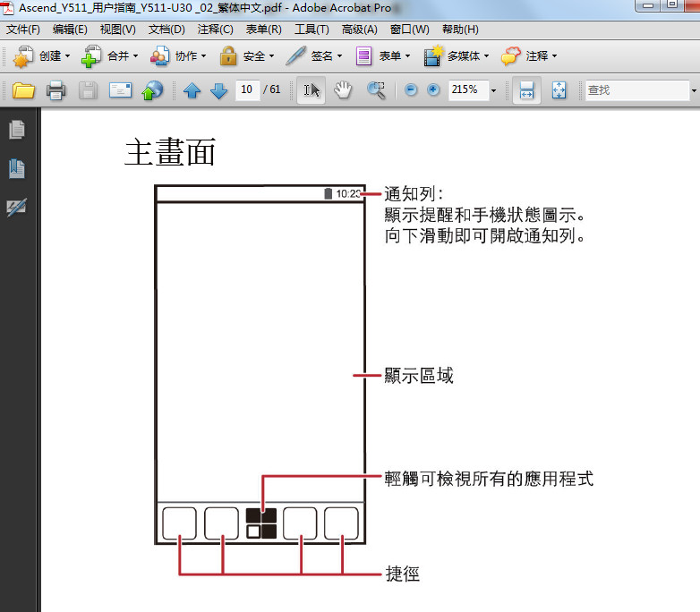Click the 輕觸可檢視所有的應用程式 text
This screenshot has width=700, height=612.
(x=489, y=479)
